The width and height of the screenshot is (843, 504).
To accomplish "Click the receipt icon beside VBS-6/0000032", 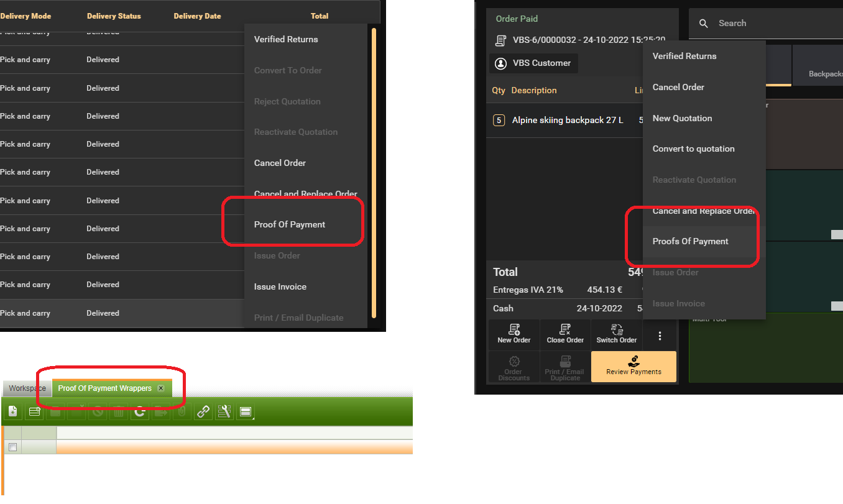I will [500, 40].
